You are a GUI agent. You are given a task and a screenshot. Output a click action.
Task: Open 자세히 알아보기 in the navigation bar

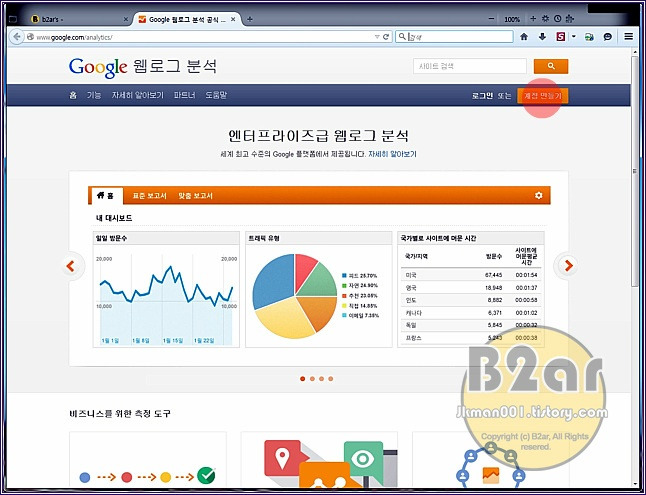coord(138,95)
